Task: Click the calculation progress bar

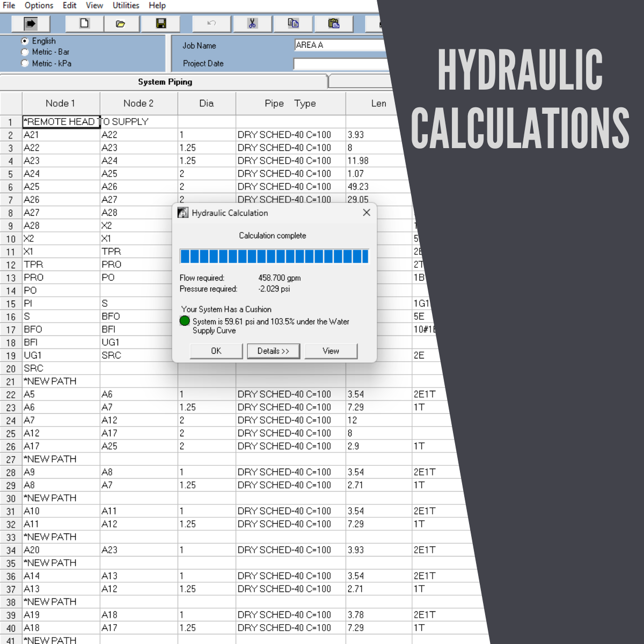Action: 274,257
